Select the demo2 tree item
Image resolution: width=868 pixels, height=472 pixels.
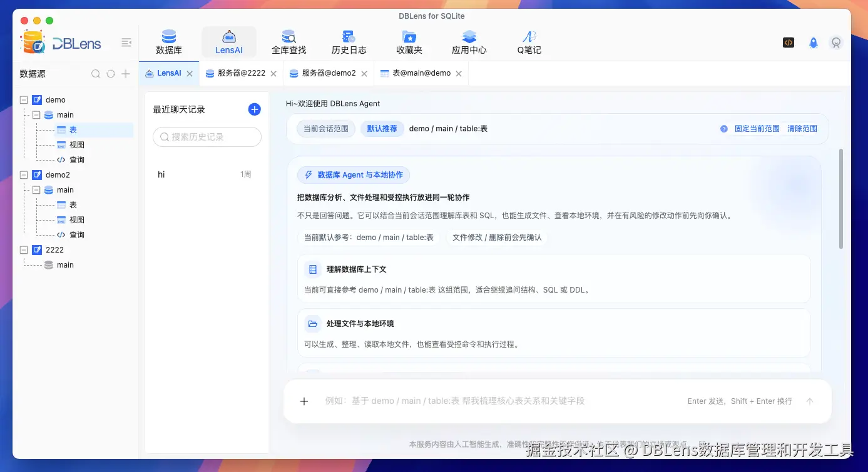pos(58,175)
